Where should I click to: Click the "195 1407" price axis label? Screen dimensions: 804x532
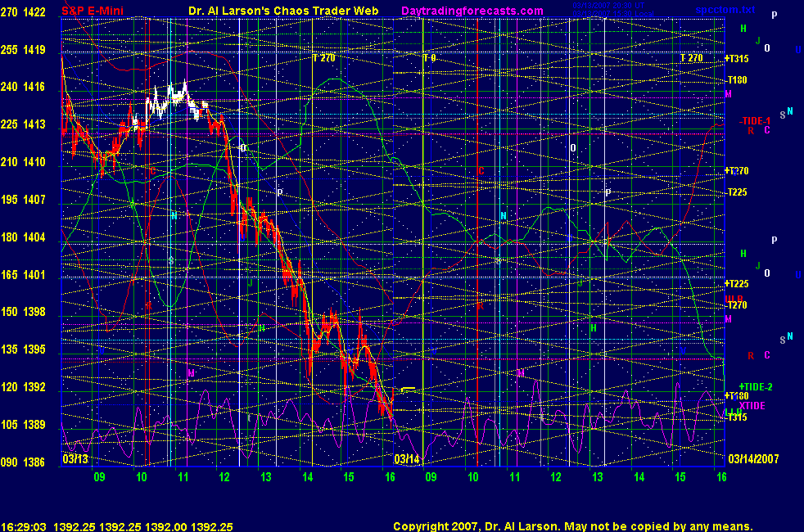pos(23,200)
